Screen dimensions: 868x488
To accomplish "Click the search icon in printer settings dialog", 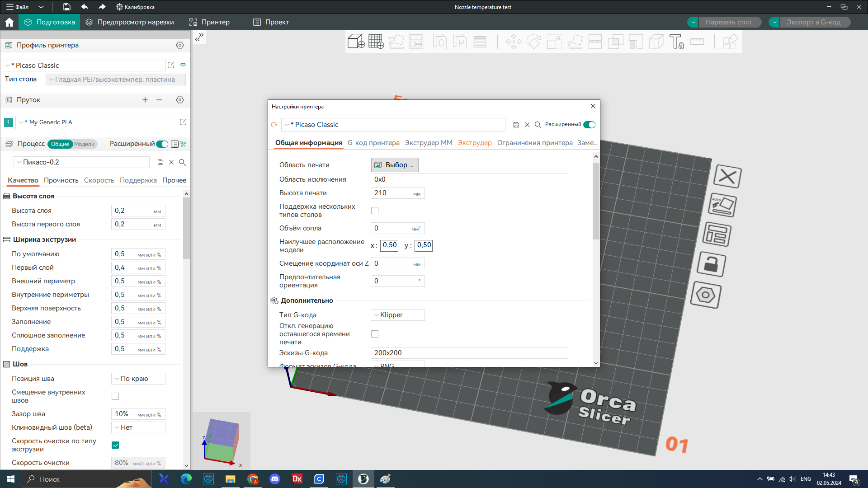I will (538, 125).
